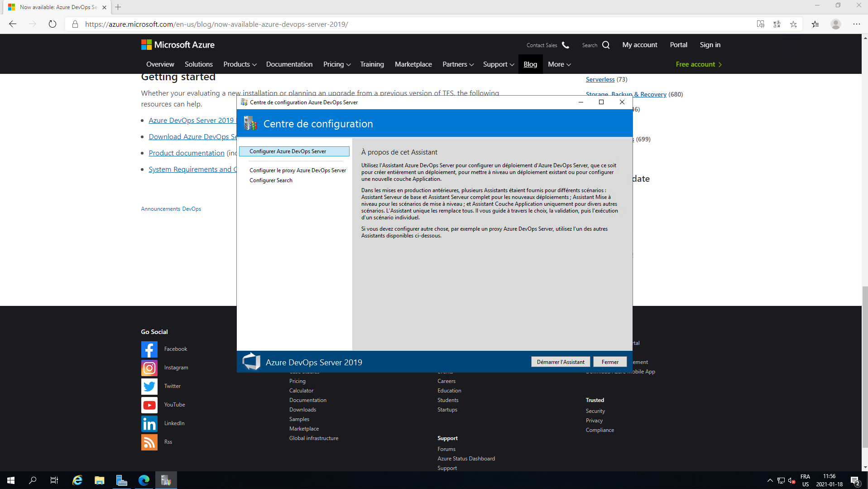The width and height of the screenshot is (868, 489).
Task: Open File Explorer from the taskbar
Action: click(x=99, y=480)
